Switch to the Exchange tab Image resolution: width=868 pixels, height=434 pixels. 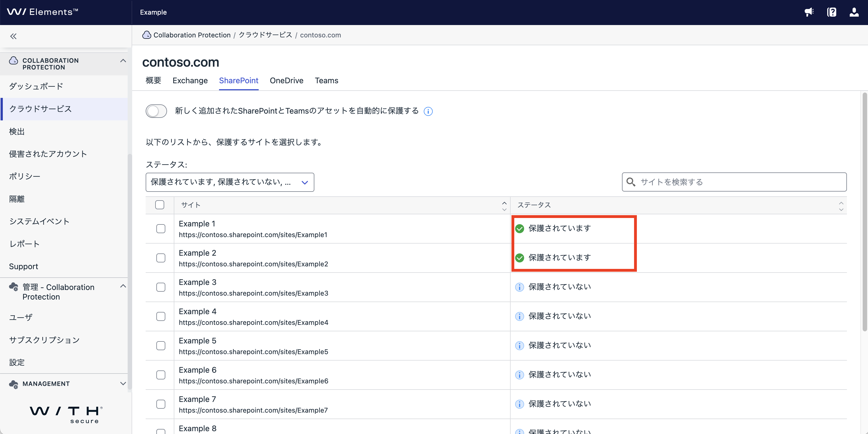click(190, 80)
